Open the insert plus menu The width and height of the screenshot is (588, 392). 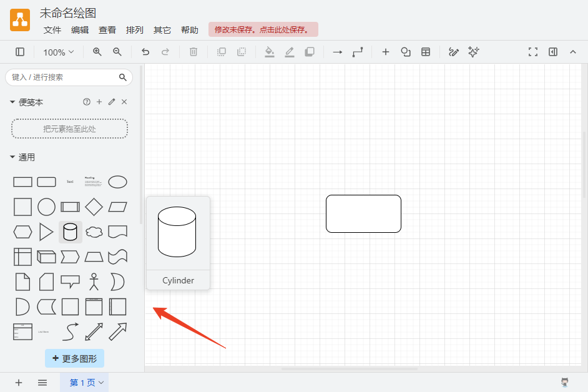(x=386, y=52)
